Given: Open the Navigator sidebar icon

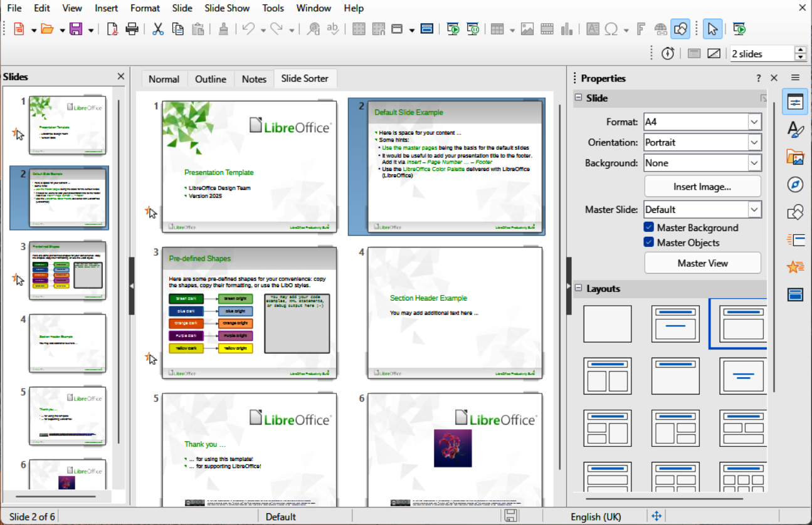Looking at the screenshot, I should (x=795, y=184).
